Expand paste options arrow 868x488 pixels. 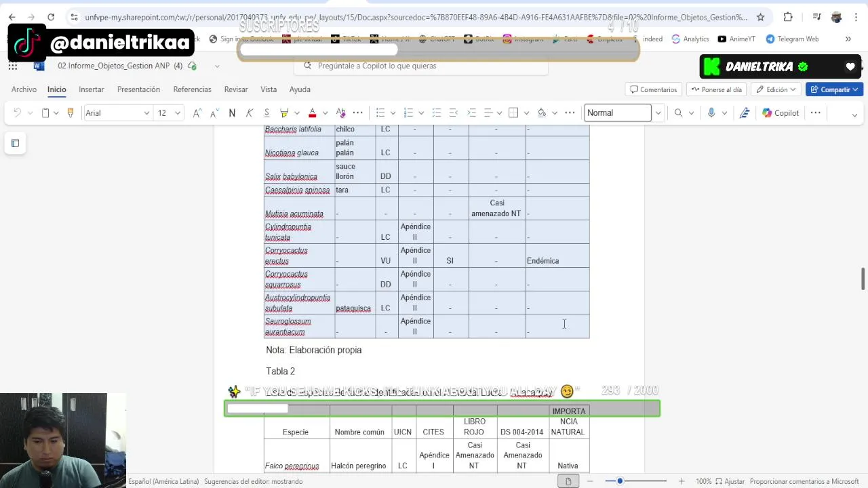pos(56,113)
